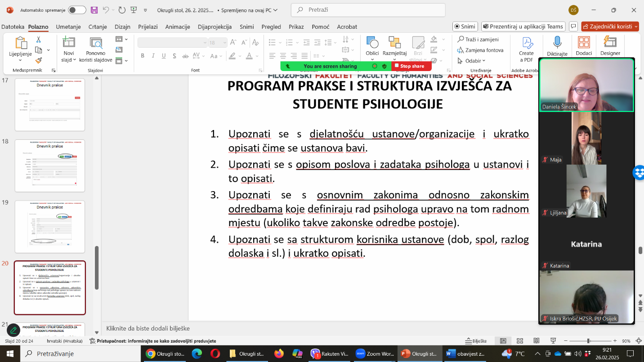Align text left

(273, 56)
